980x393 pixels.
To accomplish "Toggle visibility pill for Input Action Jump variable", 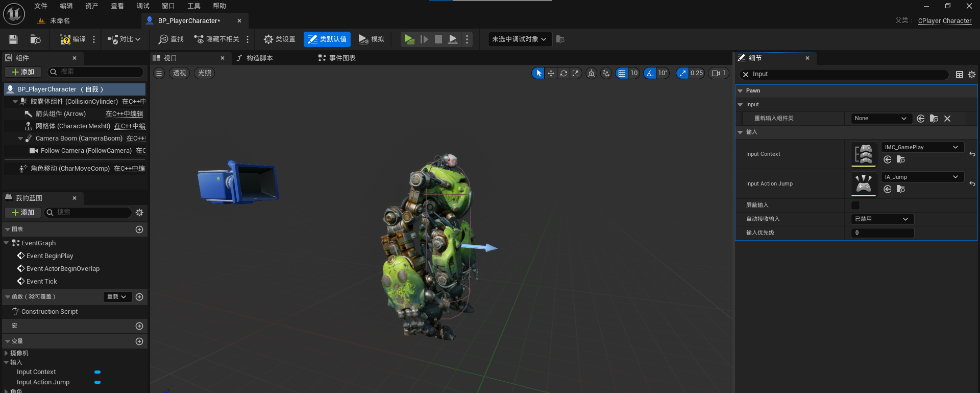I will coord(97,382).
